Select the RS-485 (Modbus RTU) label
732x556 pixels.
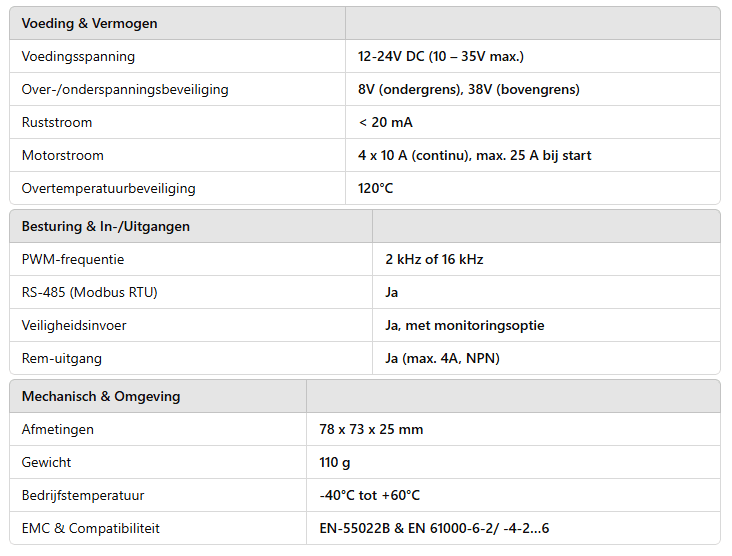[90, 293]
